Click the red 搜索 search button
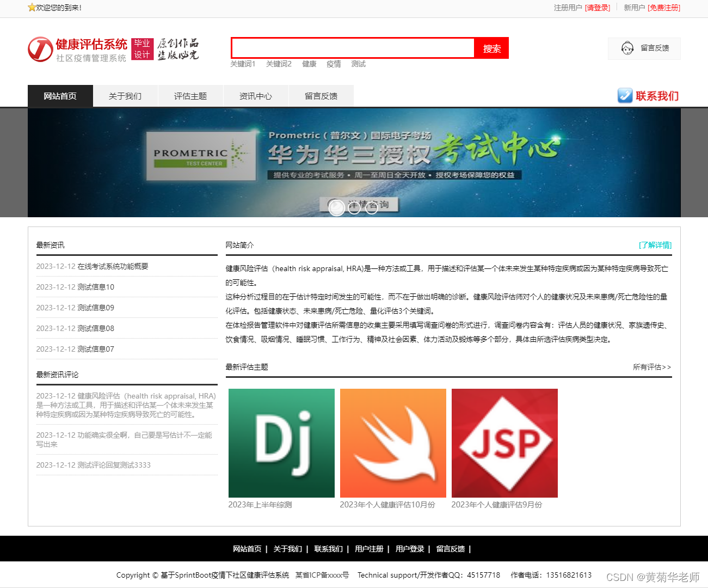The image size is (708, 588). pos(492,48)
